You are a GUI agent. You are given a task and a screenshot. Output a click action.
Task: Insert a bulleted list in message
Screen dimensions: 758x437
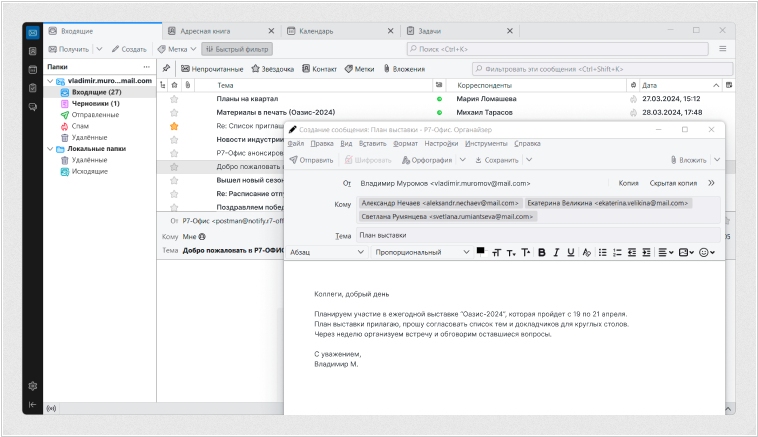pyautogui.click(x=602, y=253)
